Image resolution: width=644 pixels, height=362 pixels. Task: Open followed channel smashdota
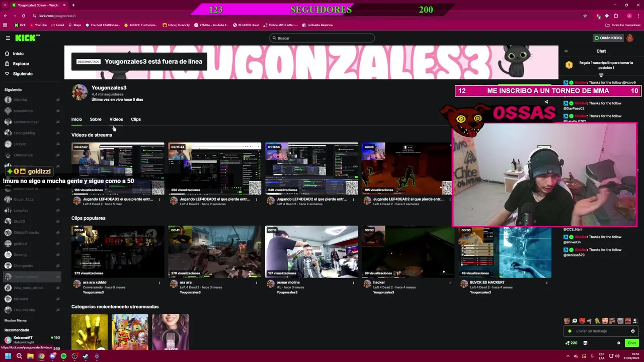tap(31, 111)
